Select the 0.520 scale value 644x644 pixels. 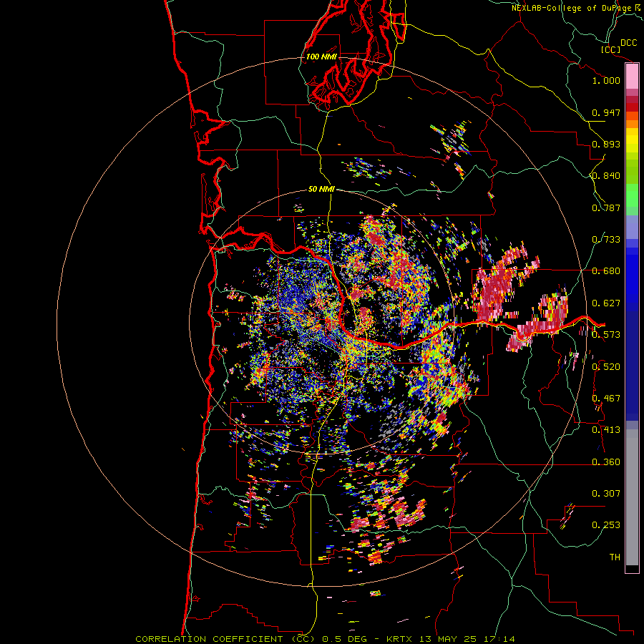pyautogui.click(x=606, y=367)
